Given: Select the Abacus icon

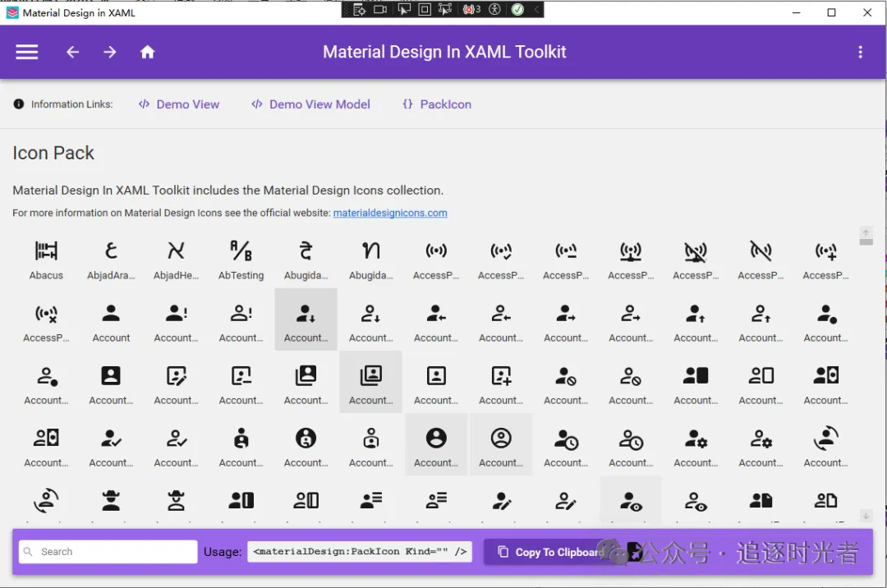Looking at the screenshot, I should (x=46, y=258).
